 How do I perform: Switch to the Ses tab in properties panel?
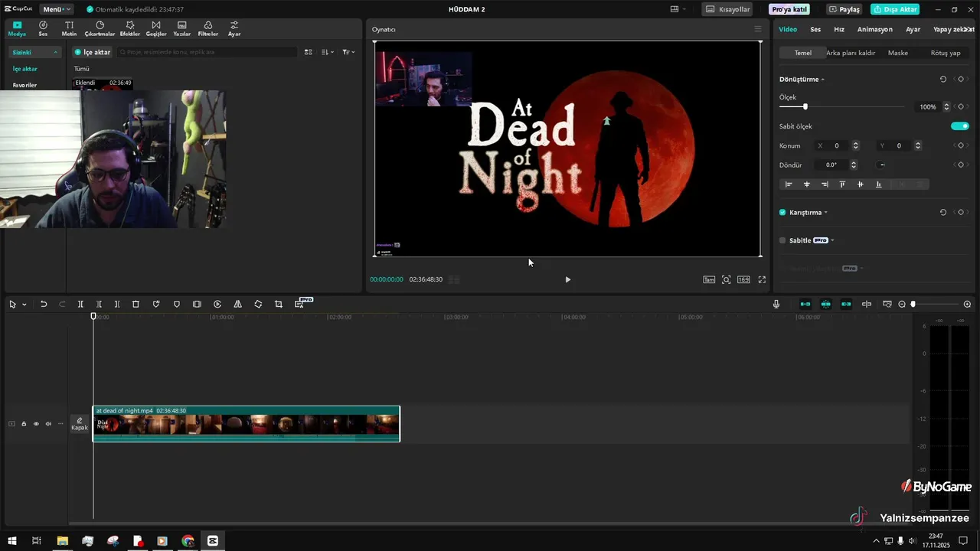point(815,29)
